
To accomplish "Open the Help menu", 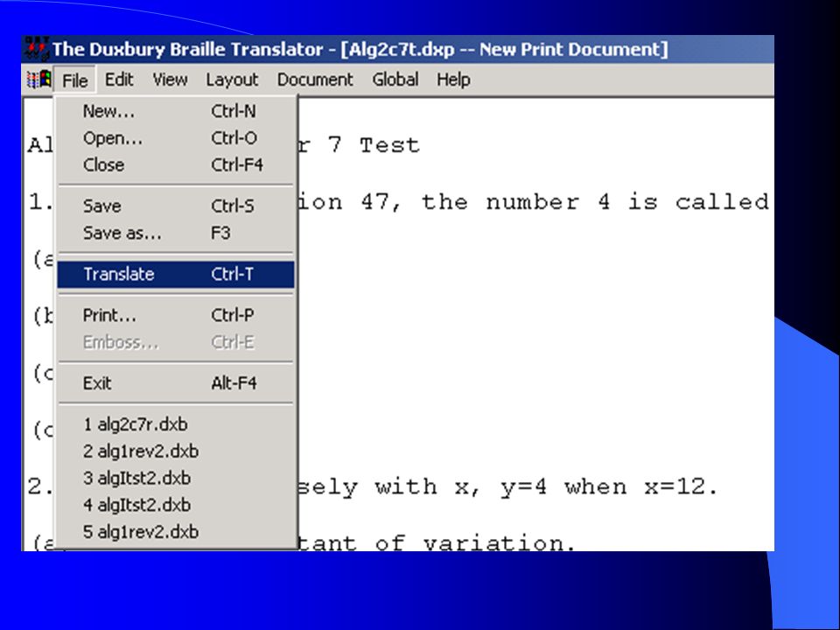I will coord(453,80).
